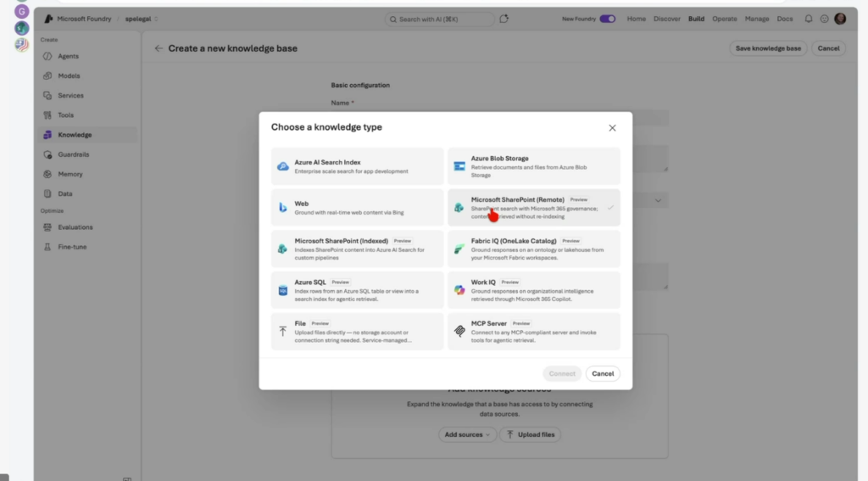Open the Docs link
The image size is (868, 481).
point(785,19)
